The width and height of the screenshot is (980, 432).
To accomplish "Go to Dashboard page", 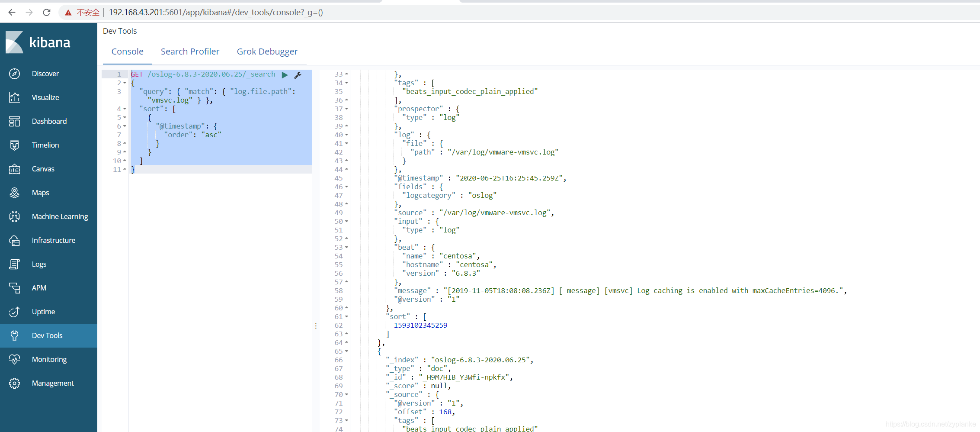I will click(x=49, y=121).
